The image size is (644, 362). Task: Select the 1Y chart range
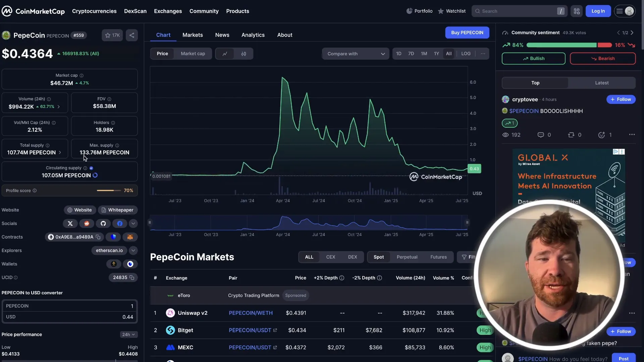[x=436, y=54]
